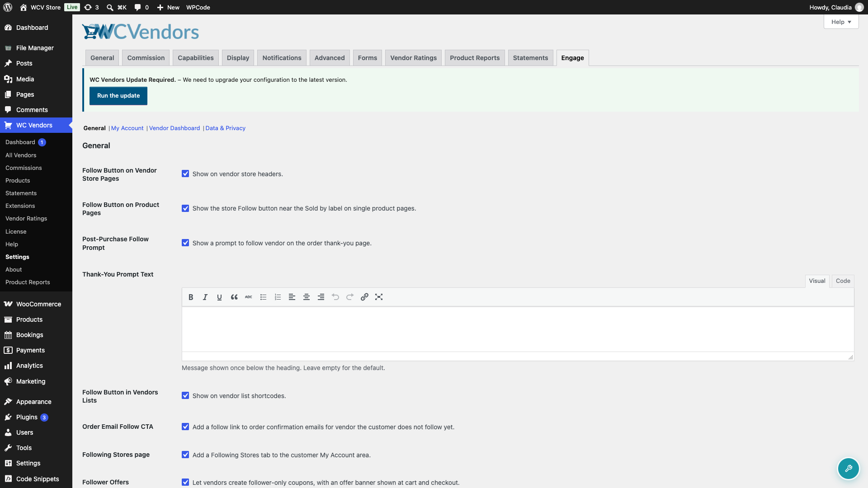The width and height of the screenshot is (868, 488).
Task: Open Extensions in the WC Vendors submenu
Action: click(20, 206)
